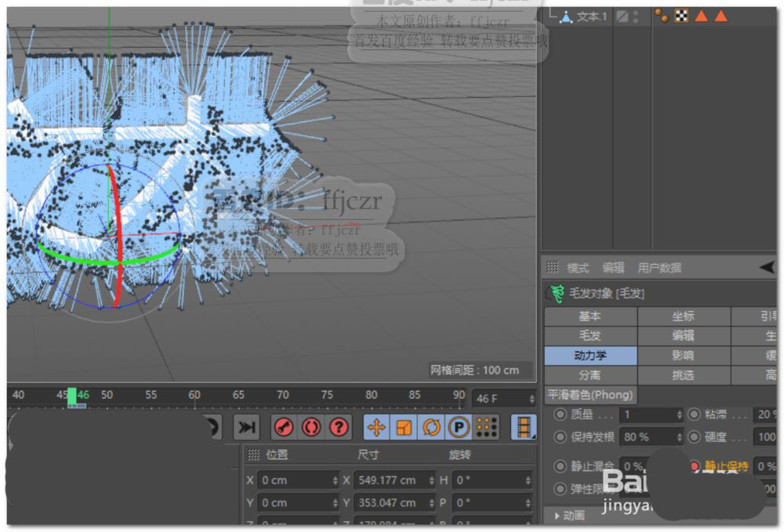Image resolution: width=784 pixels, height=532 pixels.
Task: Toggle the red 静止保持 keyframe circle
Action: point(695,466)
